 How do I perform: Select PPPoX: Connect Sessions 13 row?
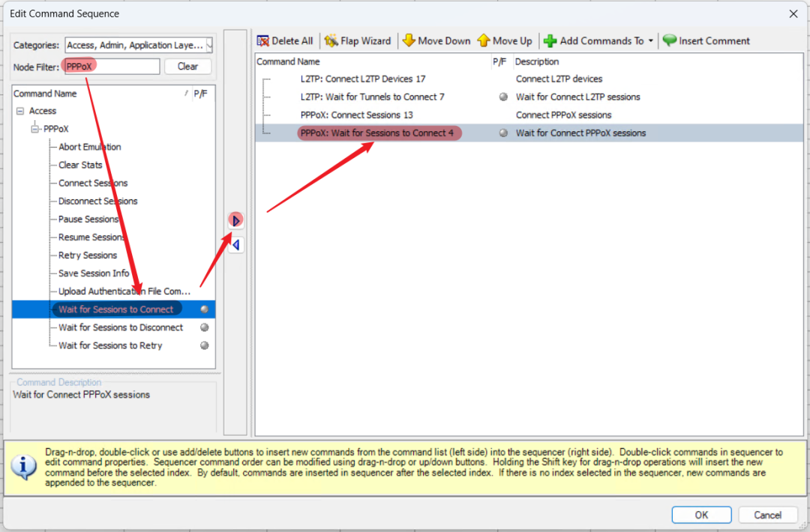[x=356, y=115]
